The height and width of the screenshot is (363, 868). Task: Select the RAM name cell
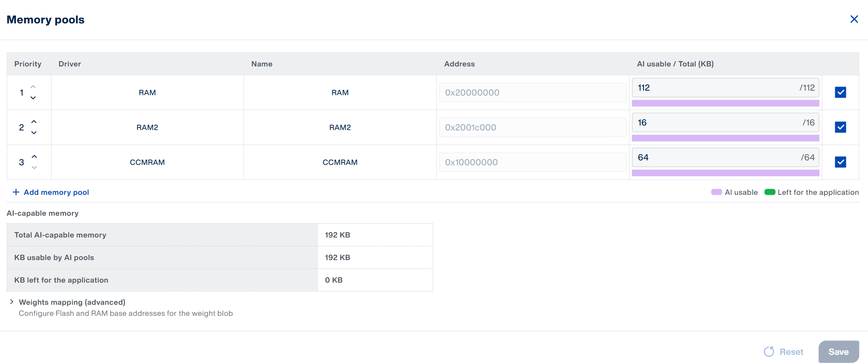340,93
